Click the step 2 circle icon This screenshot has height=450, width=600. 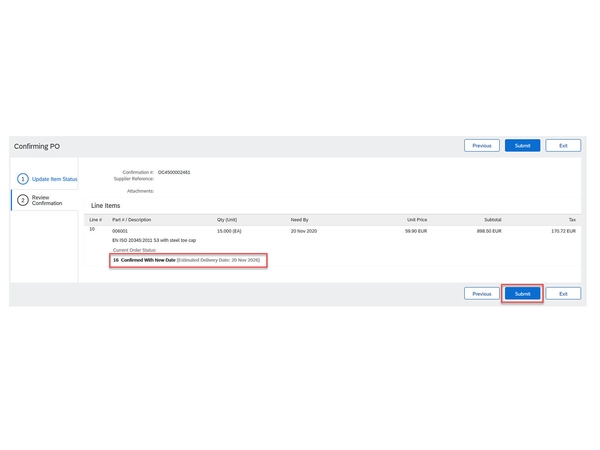pos(22,200)
